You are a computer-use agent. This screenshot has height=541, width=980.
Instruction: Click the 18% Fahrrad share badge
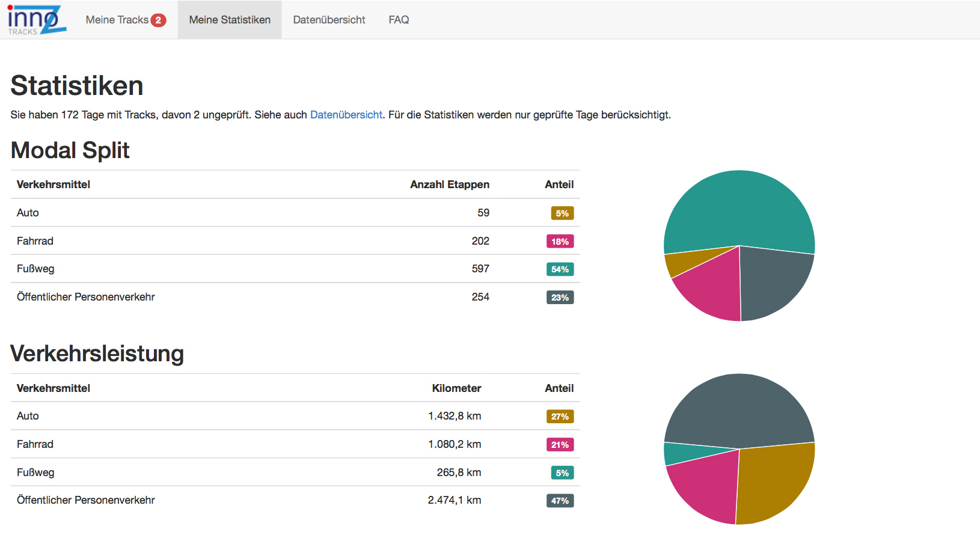pyautogui.click(x=560, y=242)
